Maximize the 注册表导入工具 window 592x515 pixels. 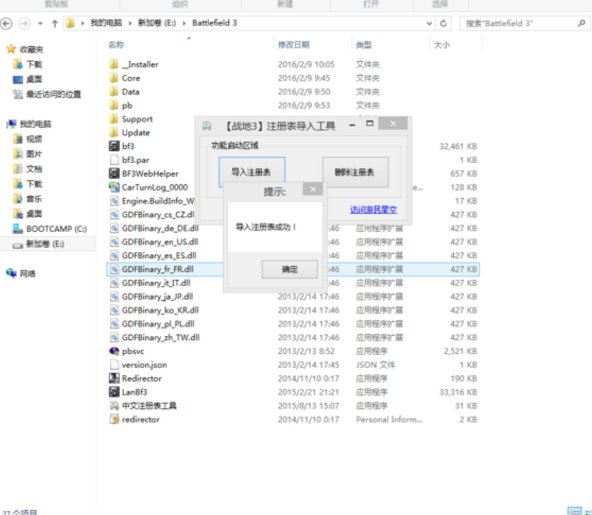(x=370, y=124)
